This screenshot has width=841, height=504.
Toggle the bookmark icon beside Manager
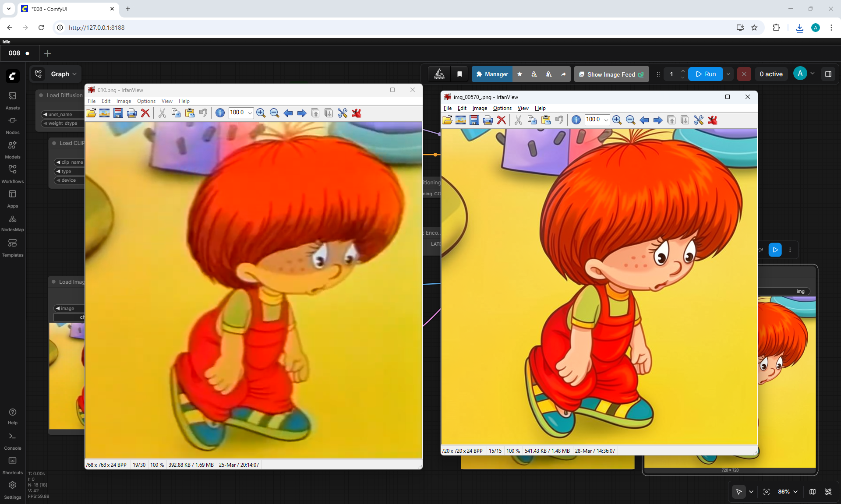(459, 74)
